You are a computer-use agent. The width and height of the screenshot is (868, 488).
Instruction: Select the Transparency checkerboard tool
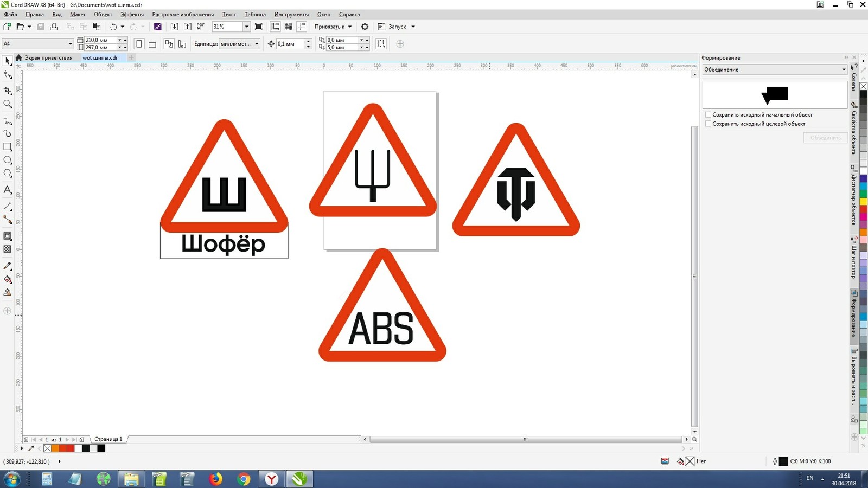8,249
